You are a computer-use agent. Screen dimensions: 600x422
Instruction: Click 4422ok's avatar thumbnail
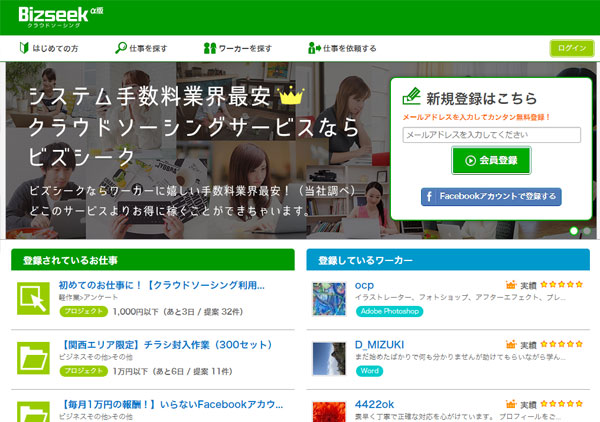pos(329,412)
